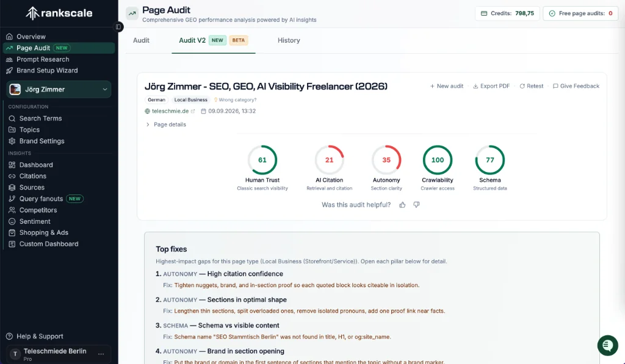Click the Wrong category? link
Screen dimensions: 625x364
235,100
